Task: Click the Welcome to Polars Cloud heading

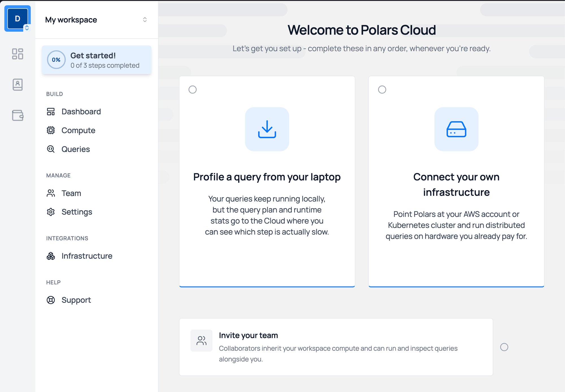Action: pos(362,30)
